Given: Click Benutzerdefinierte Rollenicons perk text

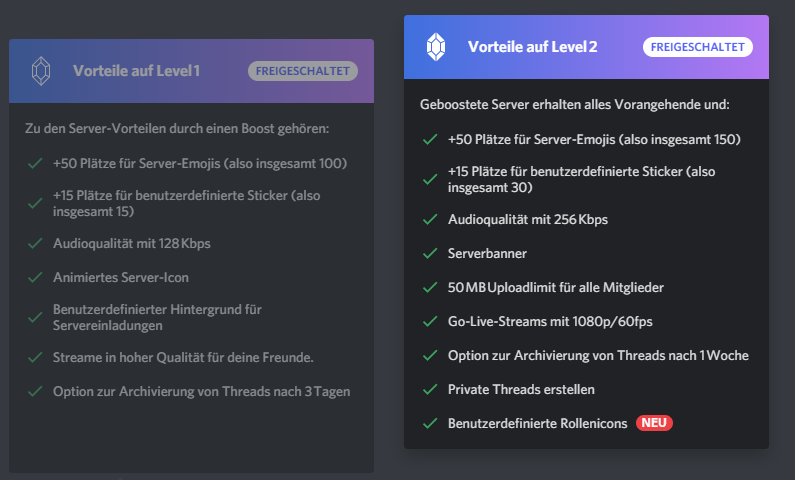Looking at the screenshot, I should (x=538, y=424).
